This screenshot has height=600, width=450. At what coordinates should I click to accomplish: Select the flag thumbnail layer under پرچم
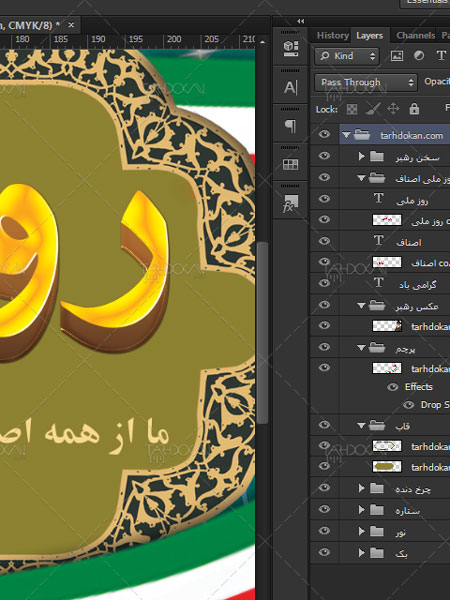coord(387,368)
